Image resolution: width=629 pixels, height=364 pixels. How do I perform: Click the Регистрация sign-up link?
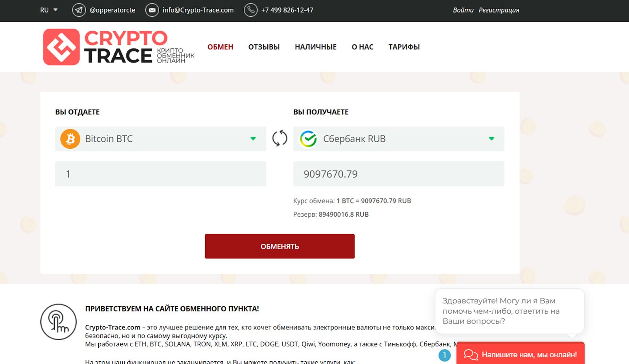coord(499,10)
